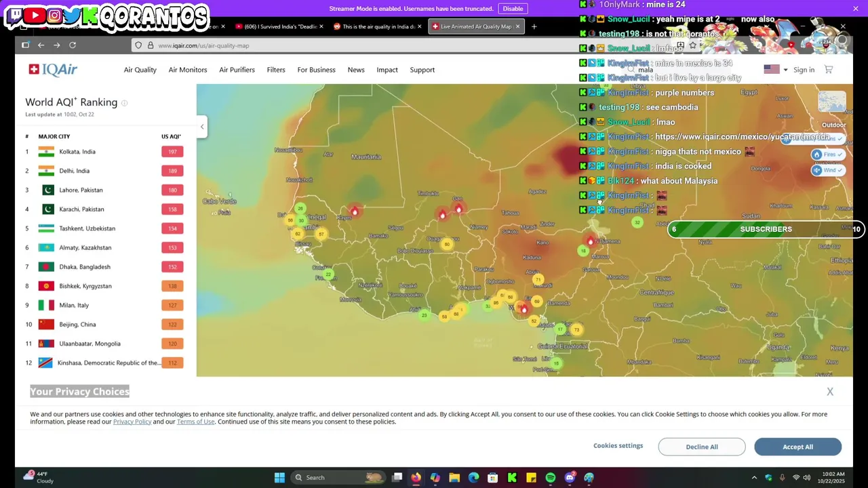868x488 pixels.
Task: Click the padlock icon in the address bar
Action: pos(150,45)
